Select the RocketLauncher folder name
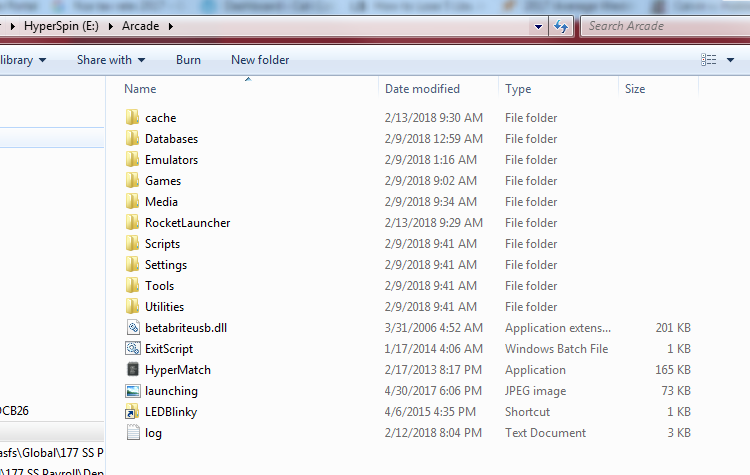This screenshot has width=750, height=475. [188, 223]
